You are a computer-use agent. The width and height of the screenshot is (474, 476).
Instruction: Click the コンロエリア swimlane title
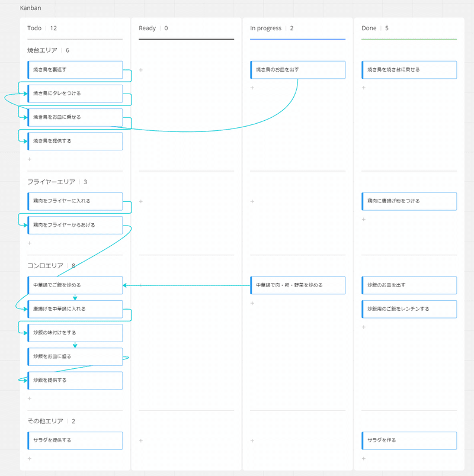45,266
